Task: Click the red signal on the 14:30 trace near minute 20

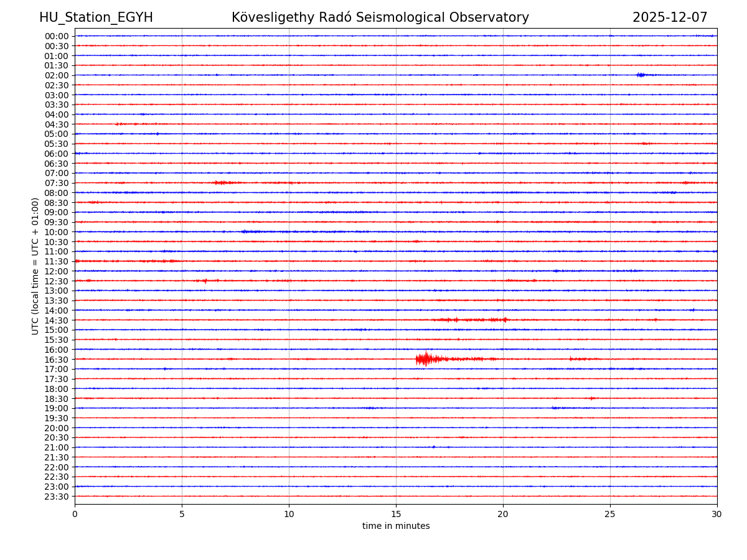Action: pyautogui.click(x=501, y=320)
